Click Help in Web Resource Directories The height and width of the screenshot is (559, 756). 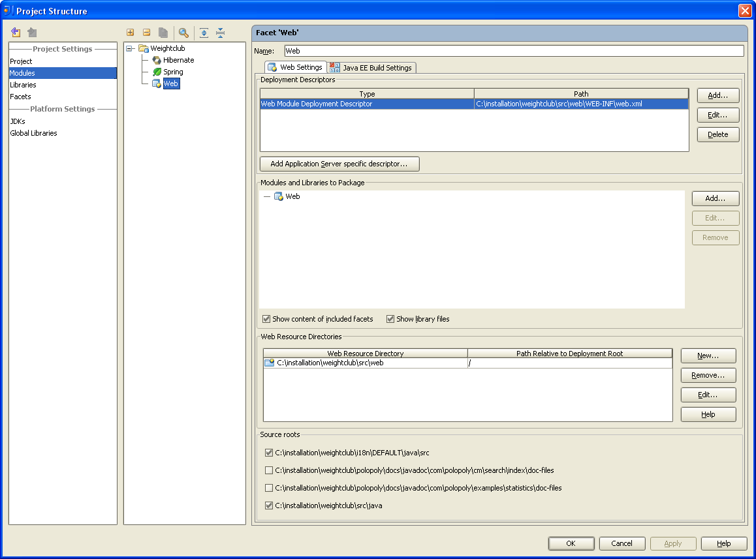tap(708, 414)
